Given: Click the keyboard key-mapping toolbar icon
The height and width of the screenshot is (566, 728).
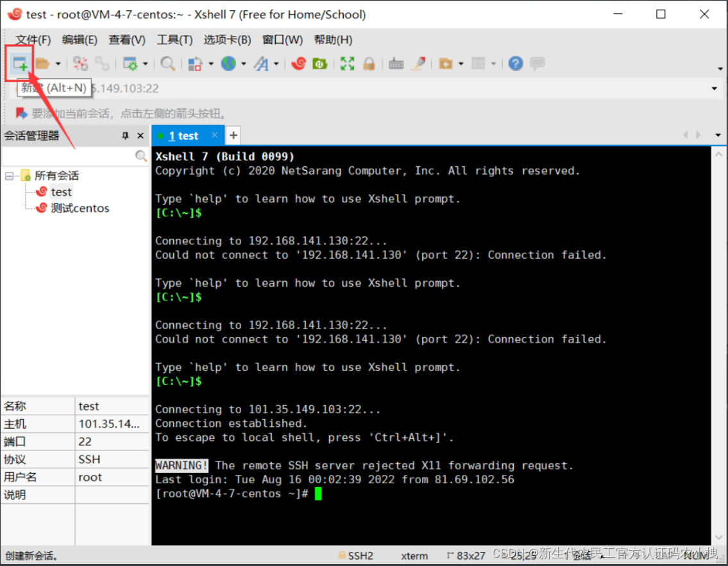Looking at the screenshot, I should [396, 64].
